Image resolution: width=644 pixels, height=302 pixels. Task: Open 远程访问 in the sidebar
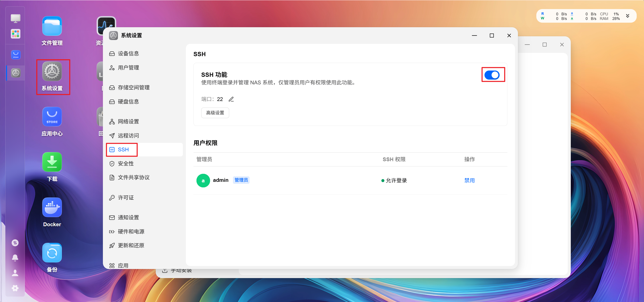coord(144,136)
